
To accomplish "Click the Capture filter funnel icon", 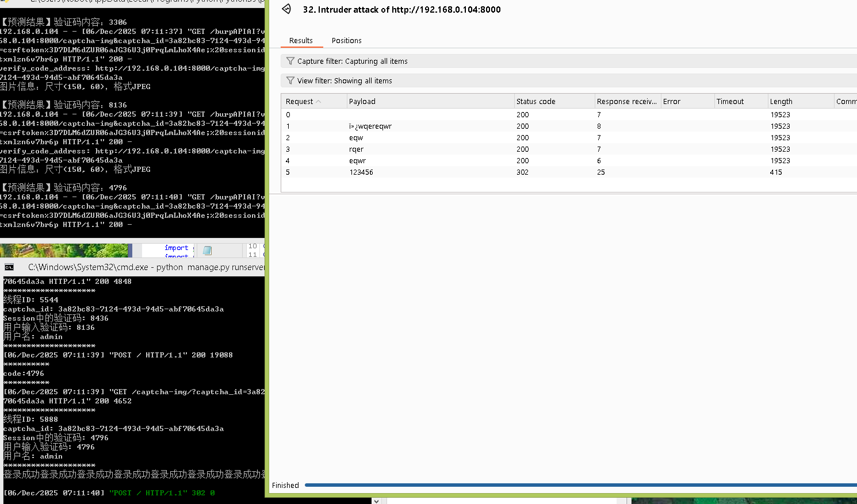I will pos(290,61).
